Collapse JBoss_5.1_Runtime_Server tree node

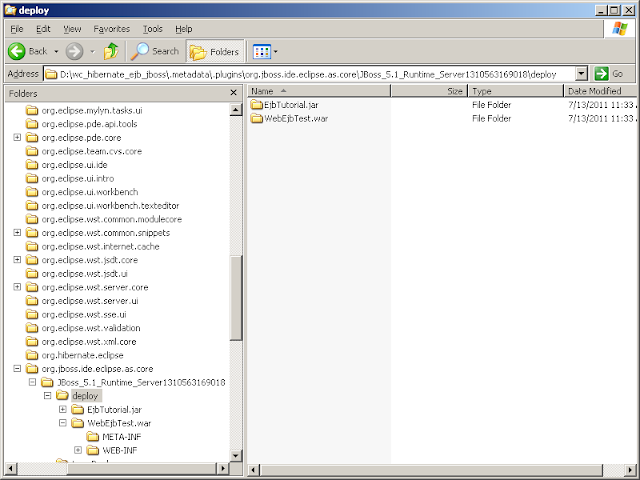click(33, 382)
